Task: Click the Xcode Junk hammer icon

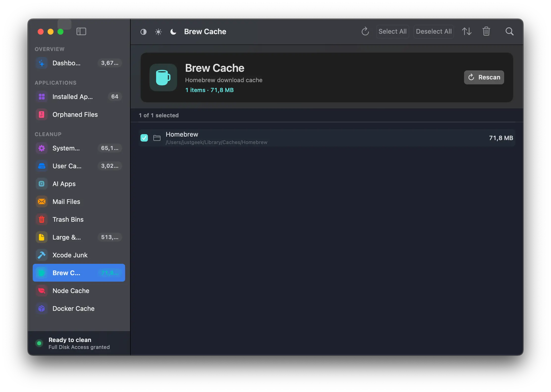Action: coord(42,255)
